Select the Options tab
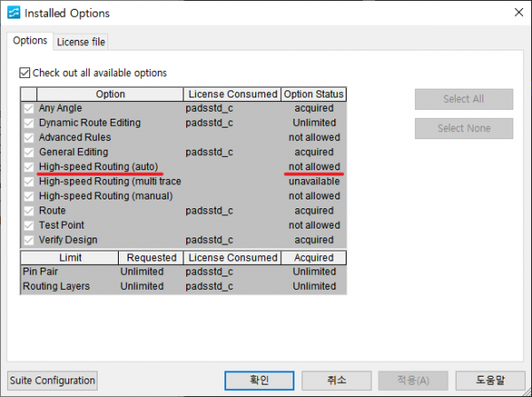 pyautogui.click(x=30, y=41)
